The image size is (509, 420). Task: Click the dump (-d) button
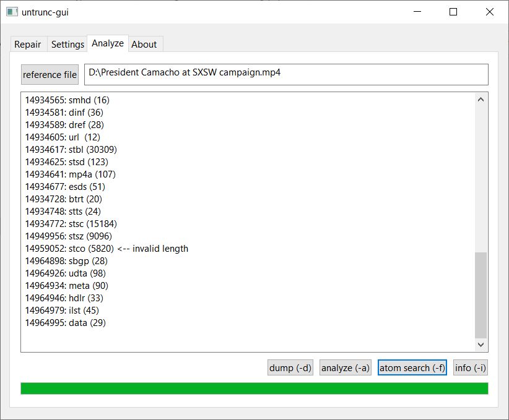point(290,367)
